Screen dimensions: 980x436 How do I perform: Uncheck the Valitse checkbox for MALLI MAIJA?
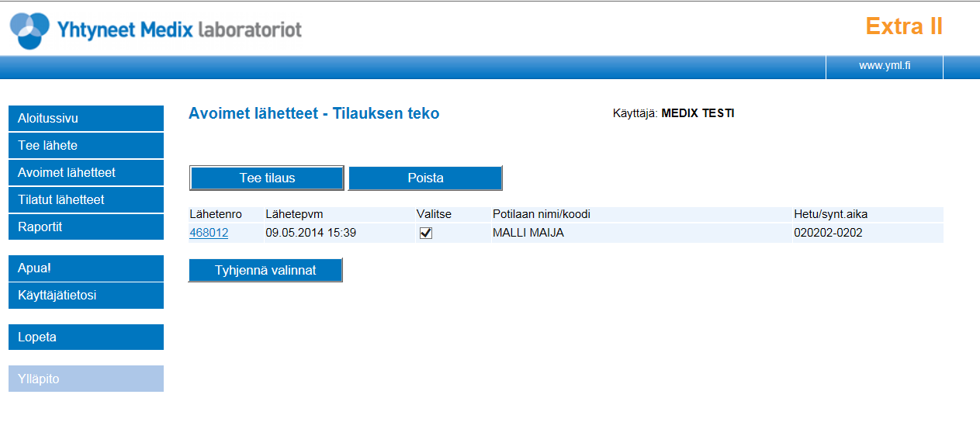pos(425,233)
